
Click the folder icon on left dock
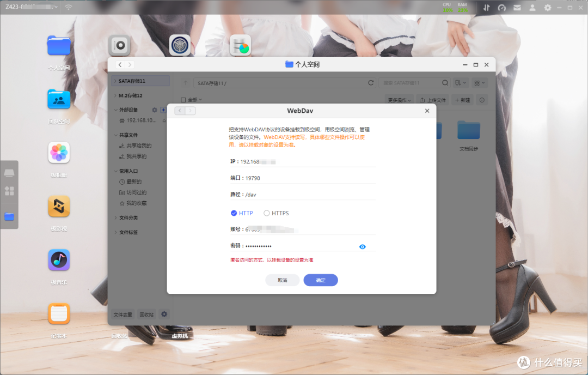(9, 216)
